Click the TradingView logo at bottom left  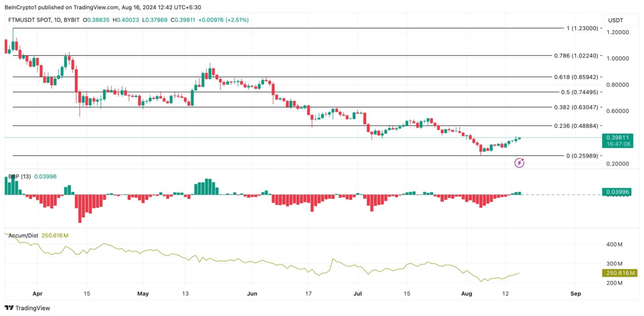(x=28, y=308)
